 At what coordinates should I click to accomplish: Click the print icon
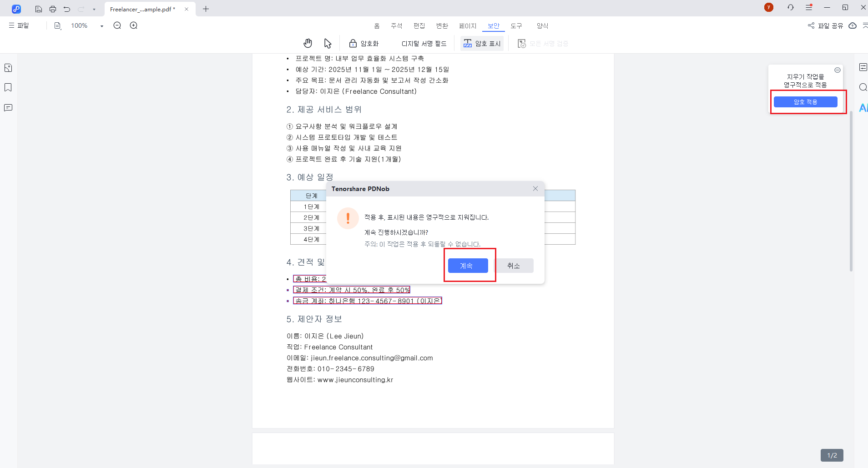click(x=53, y=9)
